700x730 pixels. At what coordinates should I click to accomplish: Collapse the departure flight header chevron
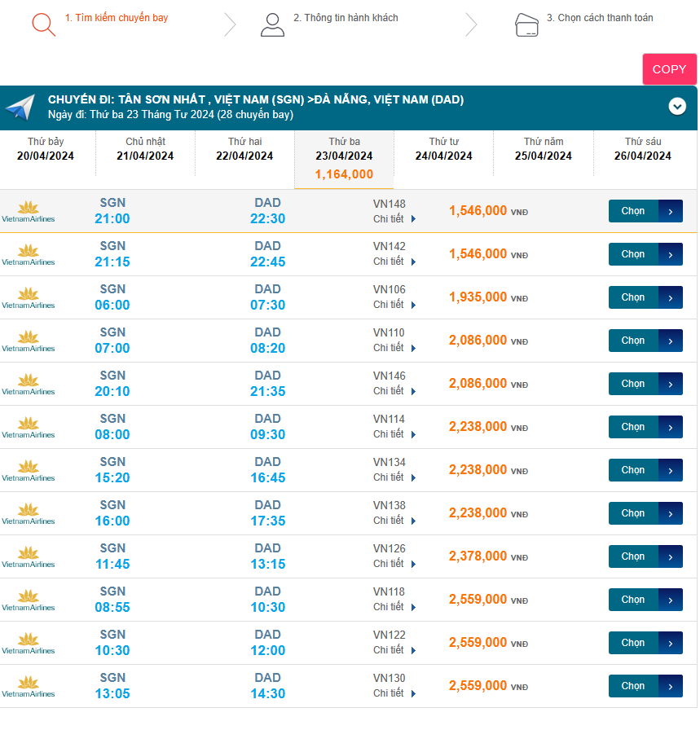tap(676, 106)
